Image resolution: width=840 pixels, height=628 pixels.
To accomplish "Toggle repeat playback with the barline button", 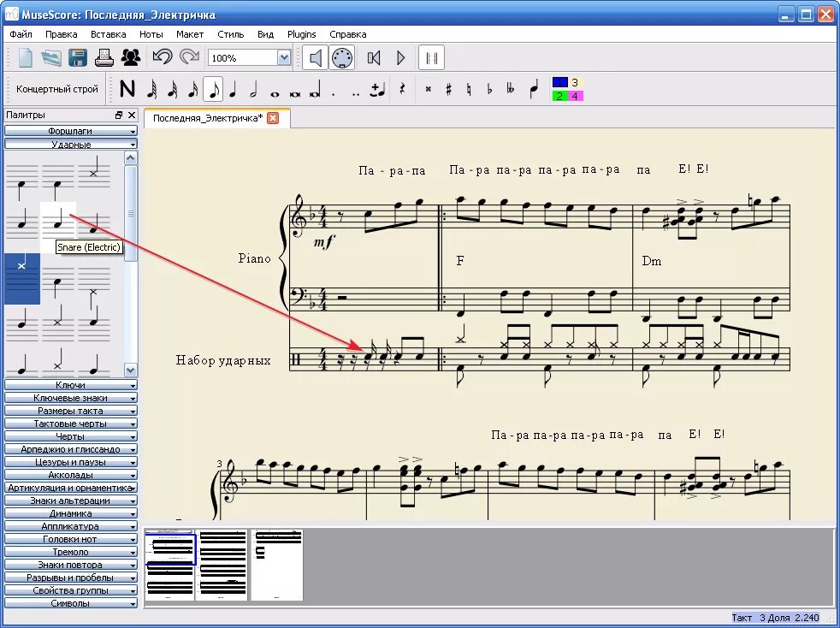I will [x=431, y=57].
